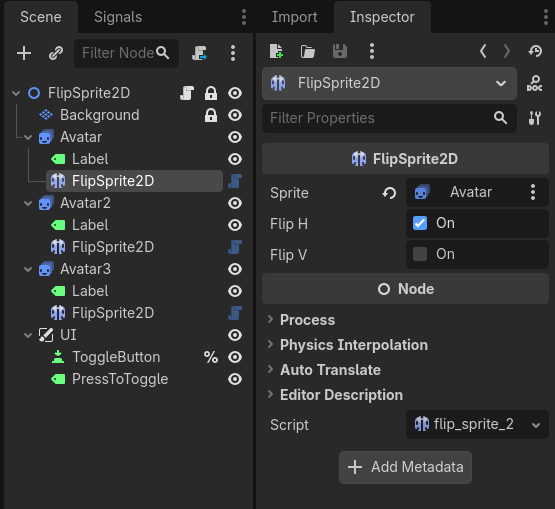Open the Inspector object history list

click(x=535, y=51)
